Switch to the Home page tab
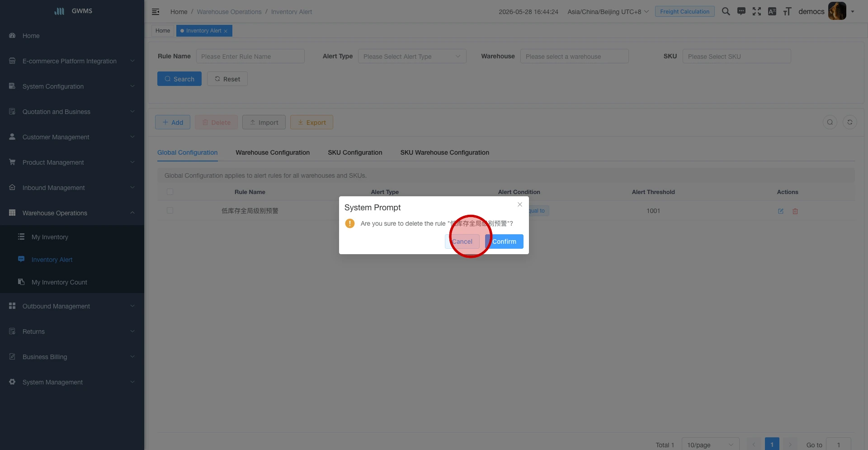This screenshot has width=868, height=450. click(x=163, y=31)
